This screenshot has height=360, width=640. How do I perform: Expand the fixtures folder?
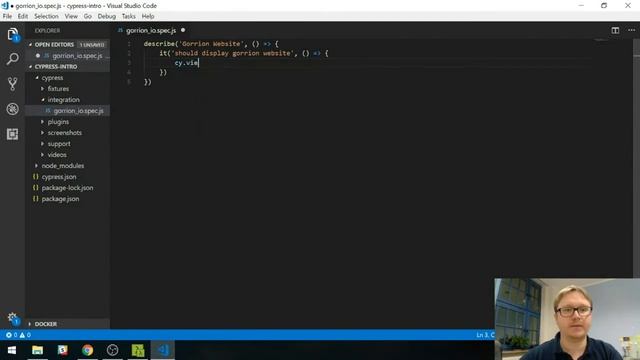[x=42, y=89]
